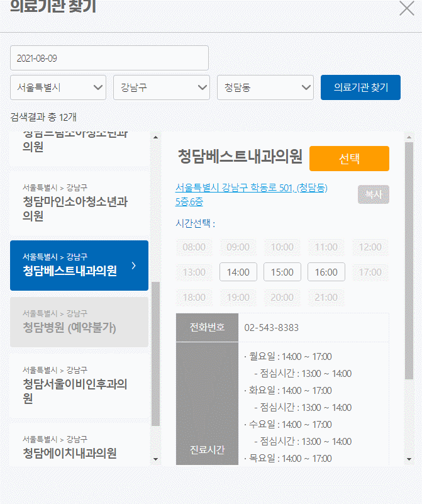
Task: Open the 강남구 district dropdown
Action: 162,87
